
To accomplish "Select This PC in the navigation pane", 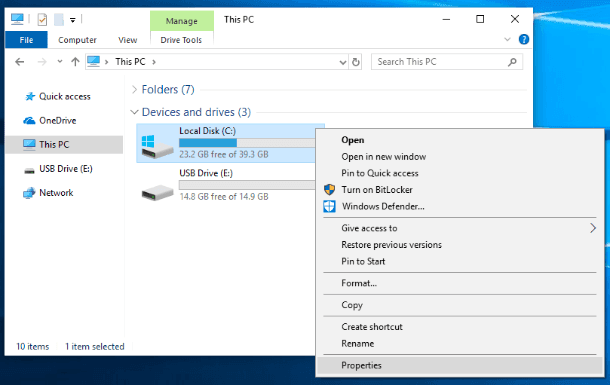I will [64, 145].
